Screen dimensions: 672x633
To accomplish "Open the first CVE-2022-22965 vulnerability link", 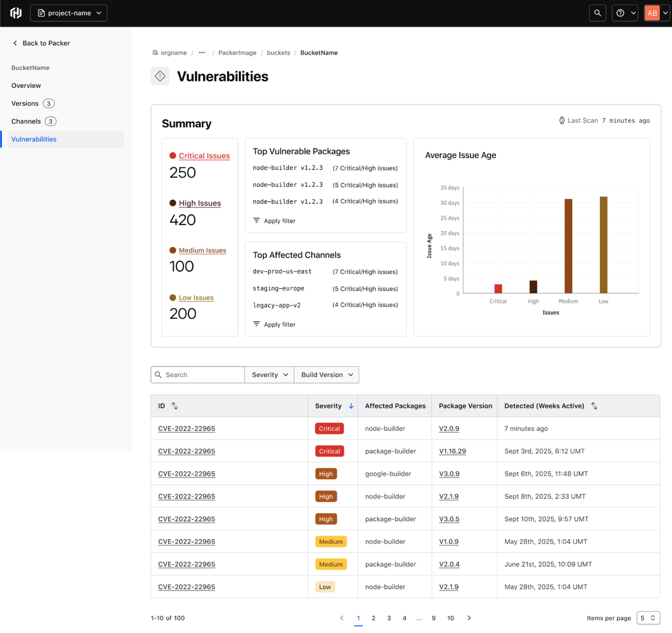I will click(x=186, y=428).
